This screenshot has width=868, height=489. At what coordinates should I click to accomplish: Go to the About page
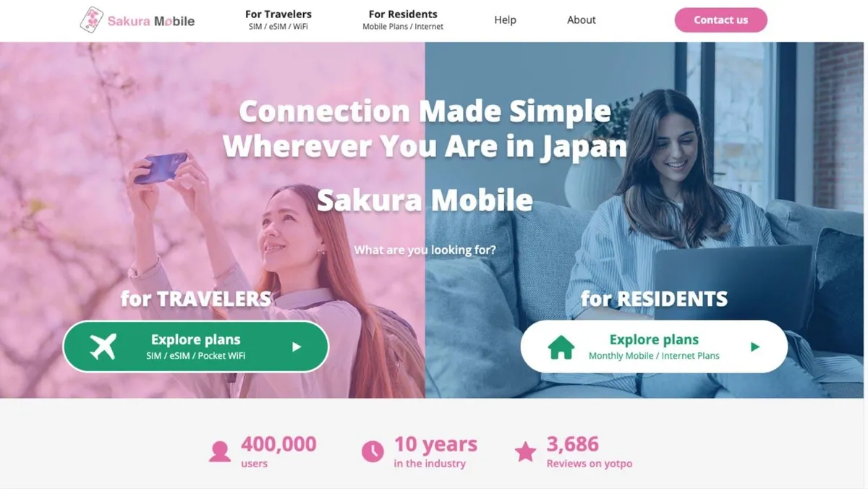pos(582,20)
